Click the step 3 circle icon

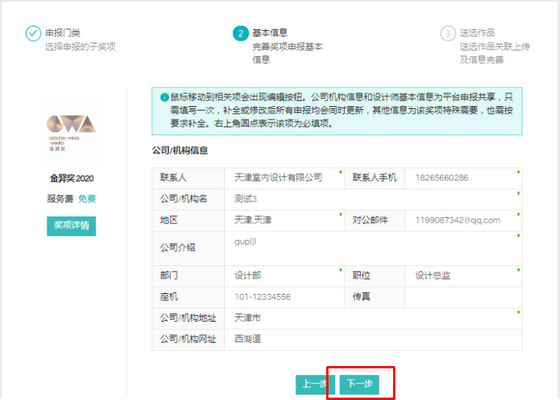pos(448,33)
